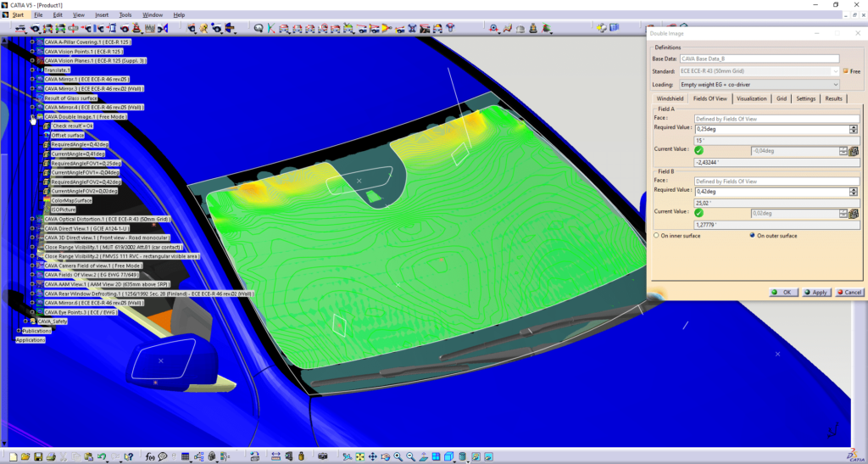Select the Rotate view icon

point(386,457)
